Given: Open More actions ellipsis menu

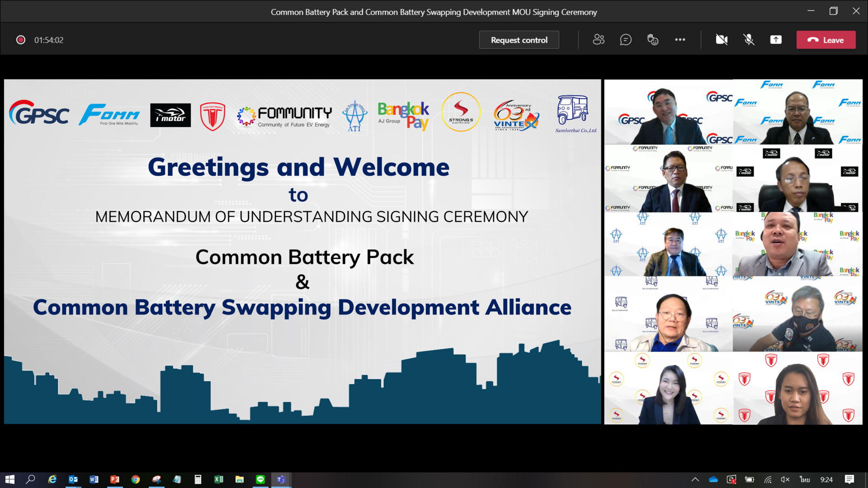Looking at the screenshot, I should (x=680, y=40).
